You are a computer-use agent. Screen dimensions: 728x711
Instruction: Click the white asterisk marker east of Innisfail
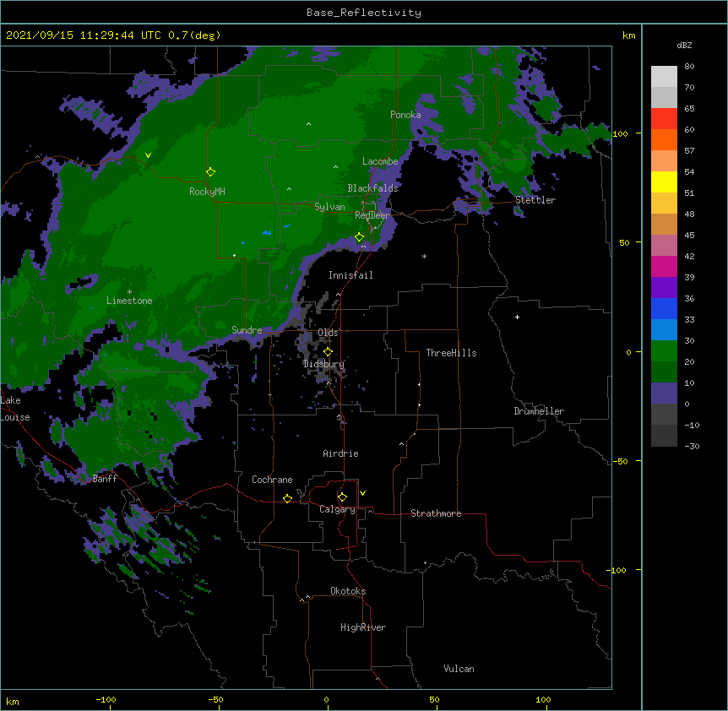coord(424,256)
